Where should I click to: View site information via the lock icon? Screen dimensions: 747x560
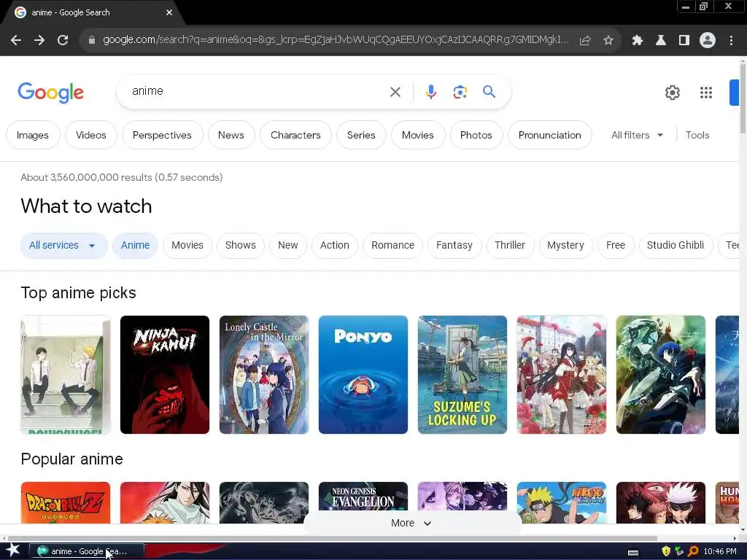coord(91,40)
